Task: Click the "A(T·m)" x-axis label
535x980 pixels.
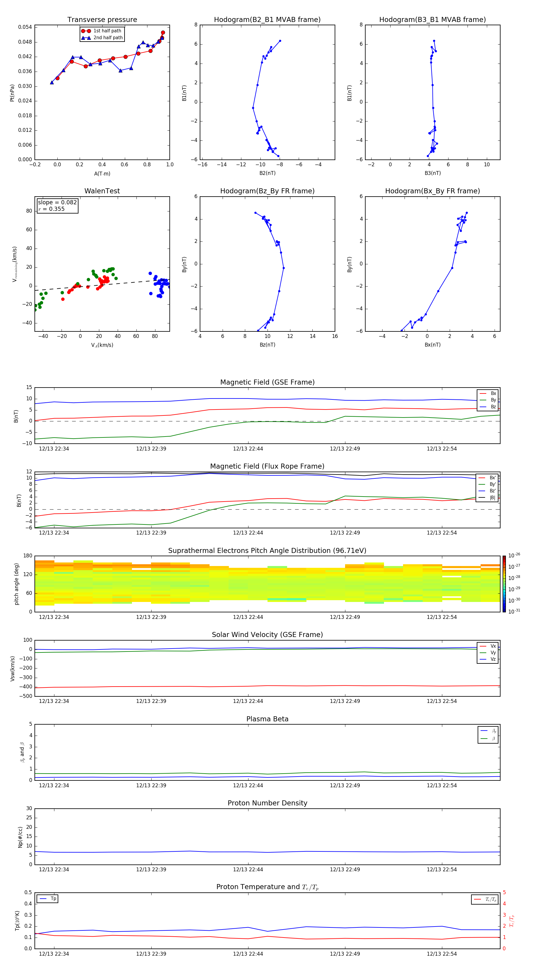Action: coord(102,174)
